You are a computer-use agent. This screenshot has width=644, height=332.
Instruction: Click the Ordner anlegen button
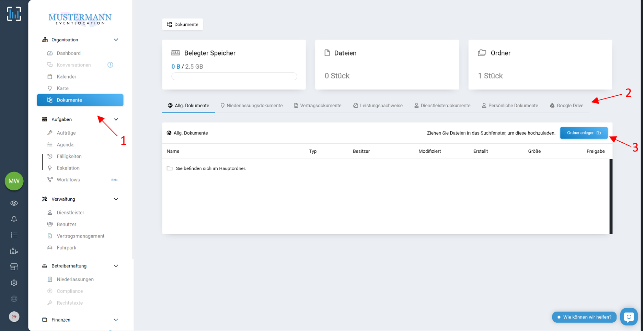click(584, 133)
